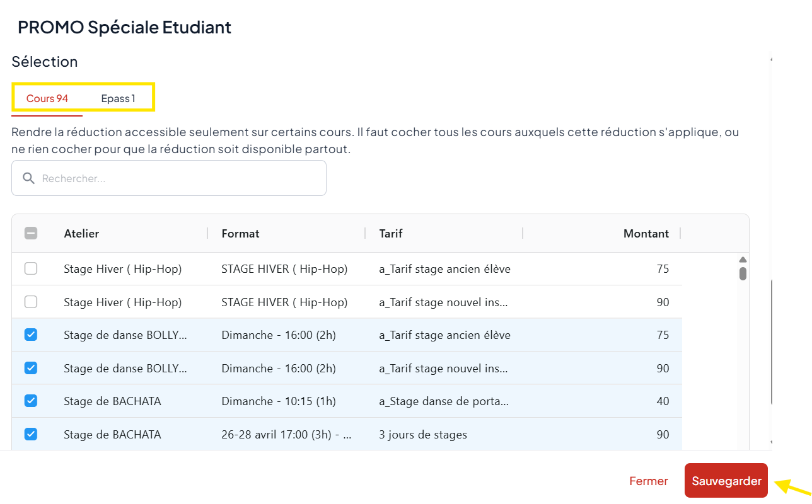Sort by the Format column header
Viewport: 812px width, 504px height.
click(x=240, y=233)
